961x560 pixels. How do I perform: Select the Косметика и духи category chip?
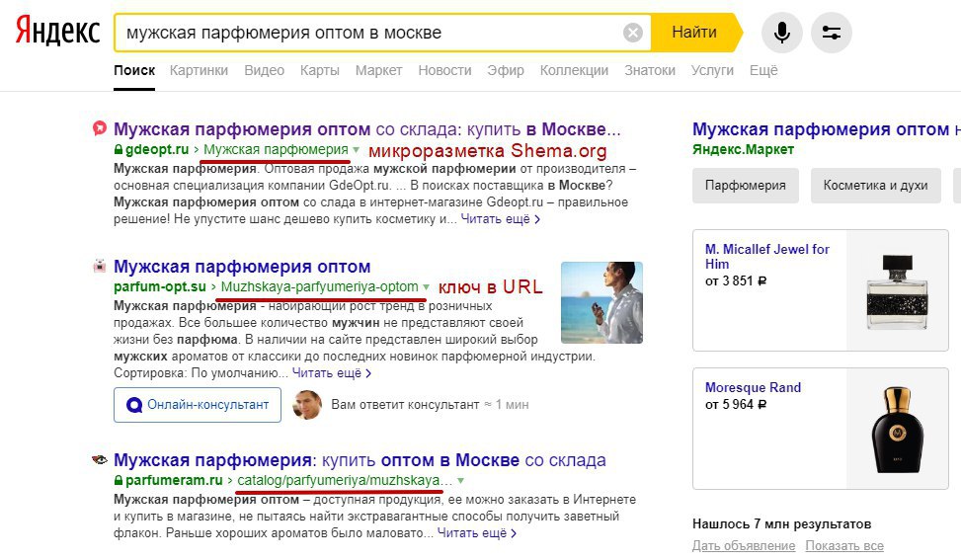pyautogui.click(x=875, y=185)
